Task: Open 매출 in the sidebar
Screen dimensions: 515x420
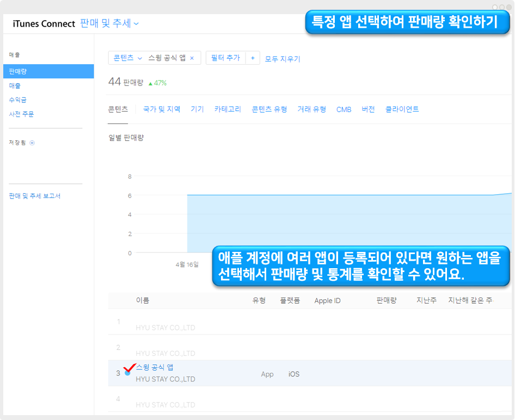Action: point(15,86)
